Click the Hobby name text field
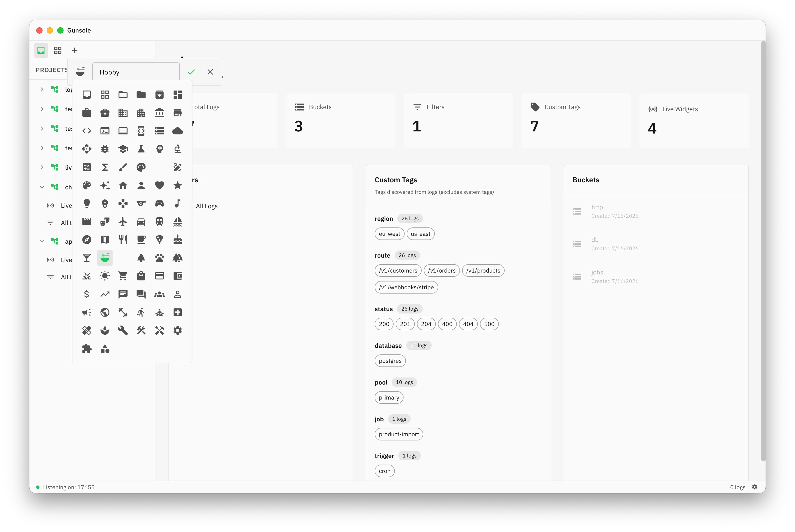 pos(136,72)
